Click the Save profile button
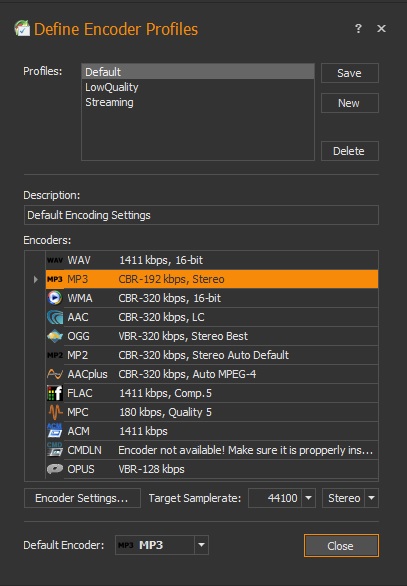Screen dimensions: 407x586 click(350, 73)
